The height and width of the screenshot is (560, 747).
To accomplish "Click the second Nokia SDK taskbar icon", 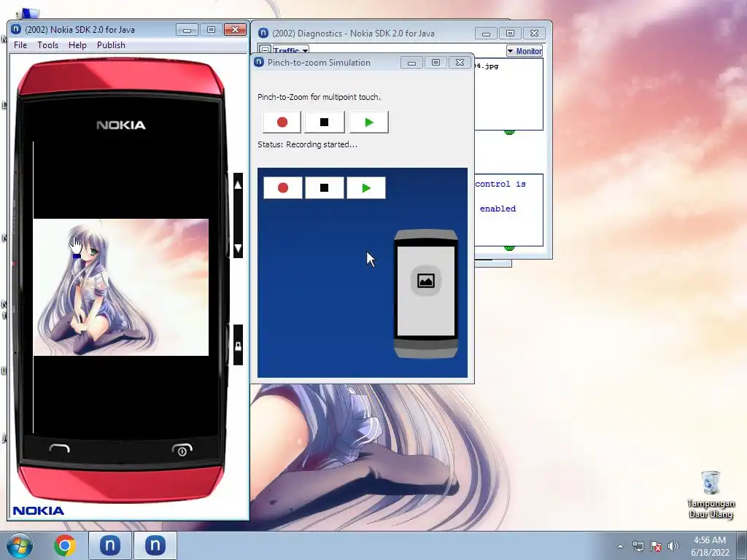I will tap(155, 545).
